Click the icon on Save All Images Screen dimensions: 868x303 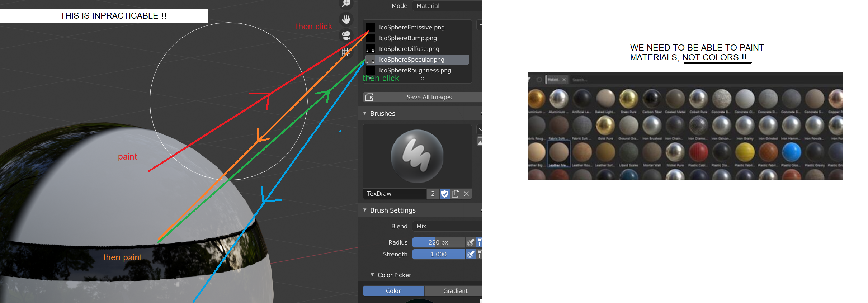369,97
